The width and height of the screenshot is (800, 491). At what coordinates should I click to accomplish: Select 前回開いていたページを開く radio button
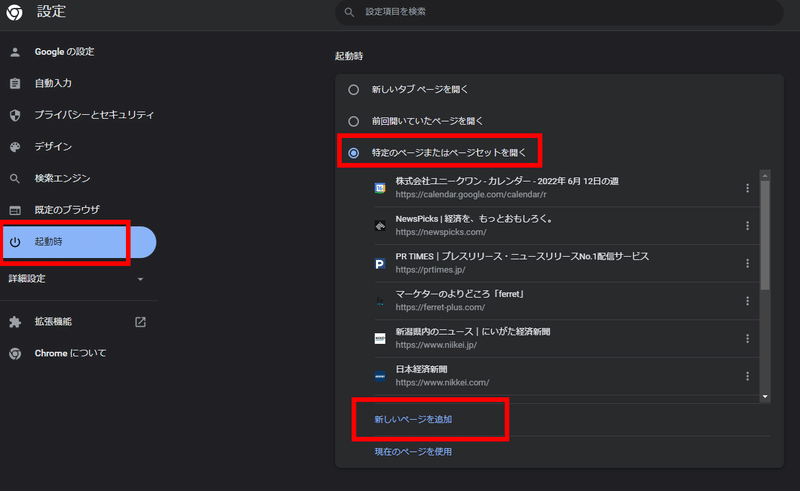[354, 121]
